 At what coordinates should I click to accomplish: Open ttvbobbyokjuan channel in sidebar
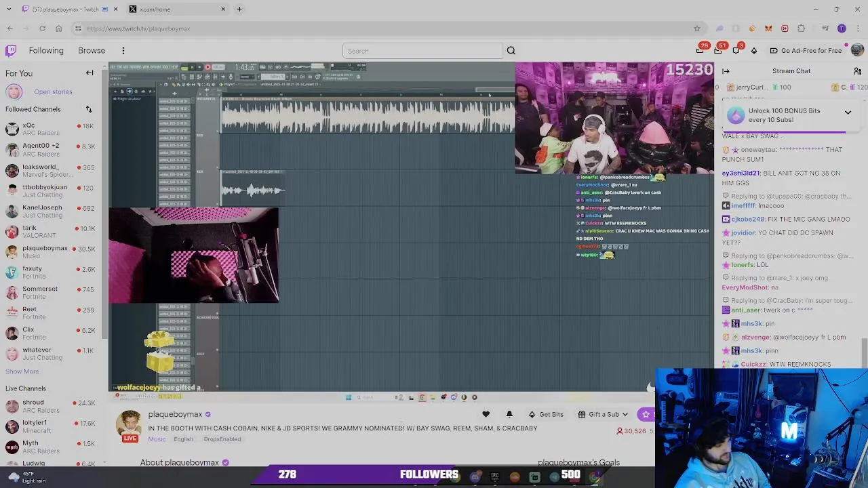(x=51, y=190)
